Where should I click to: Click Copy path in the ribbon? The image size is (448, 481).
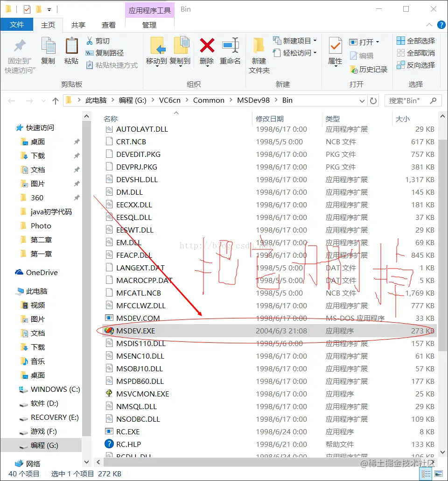(x=105, y=53)
